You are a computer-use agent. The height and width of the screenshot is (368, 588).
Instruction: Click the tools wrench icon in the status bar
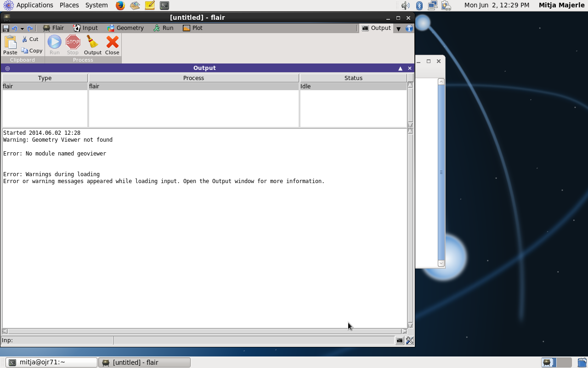coord(409,340)
